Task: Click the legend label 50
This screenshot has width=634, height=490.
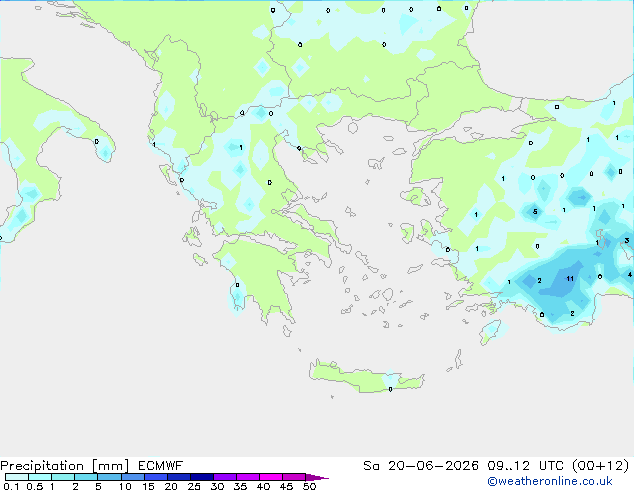Action: [309, 486]
